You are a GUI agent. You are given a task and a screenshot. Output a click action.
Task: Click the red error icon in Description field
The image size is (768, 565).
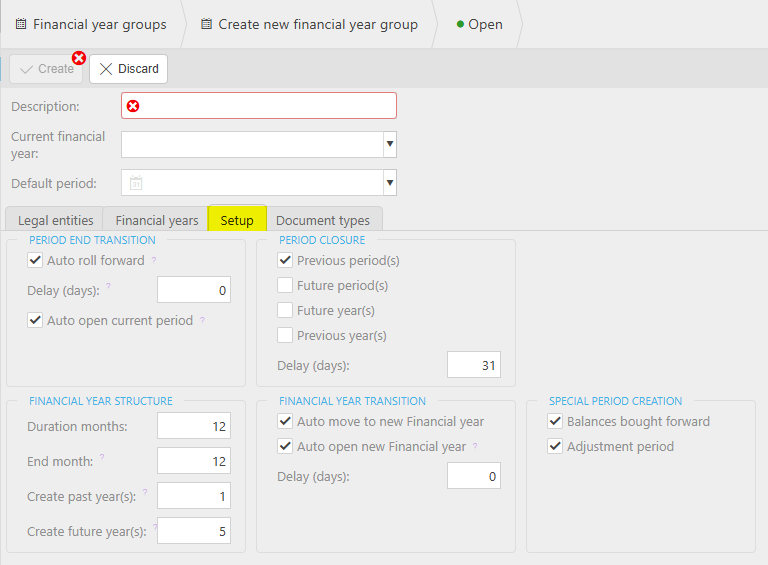click(x=133, y=106)
